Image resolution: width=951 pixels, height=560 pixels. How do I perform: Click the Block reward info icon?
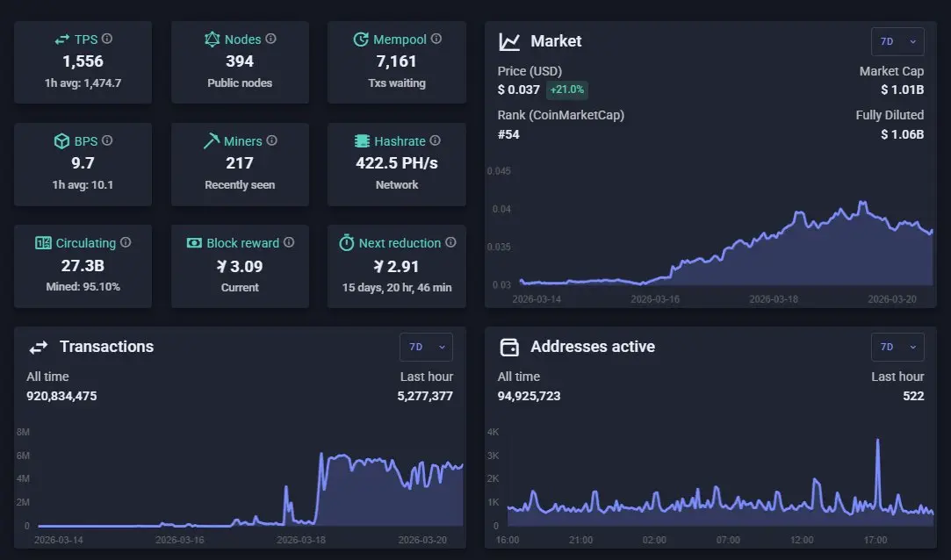(289, 242)
